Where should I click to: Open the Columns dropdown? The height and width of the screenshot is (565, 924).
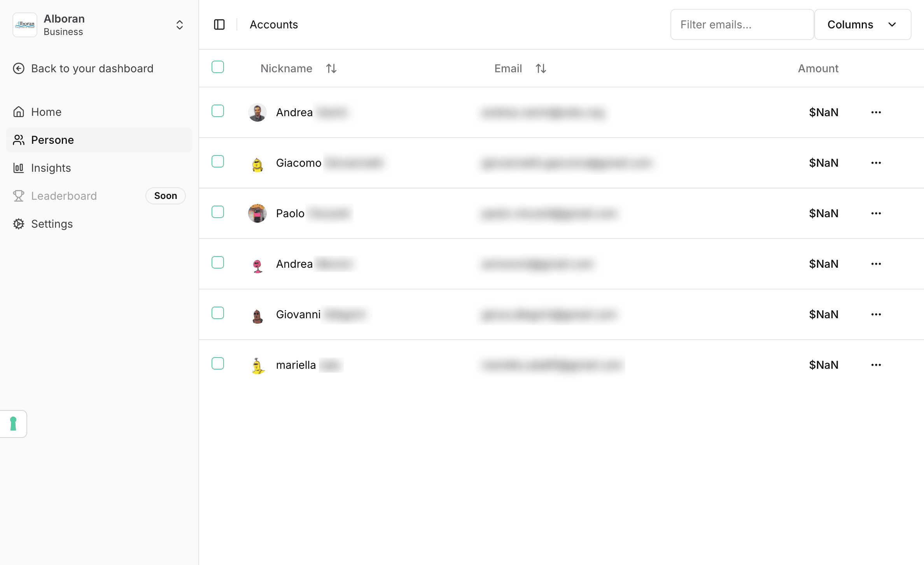click(x=862, y=24)
